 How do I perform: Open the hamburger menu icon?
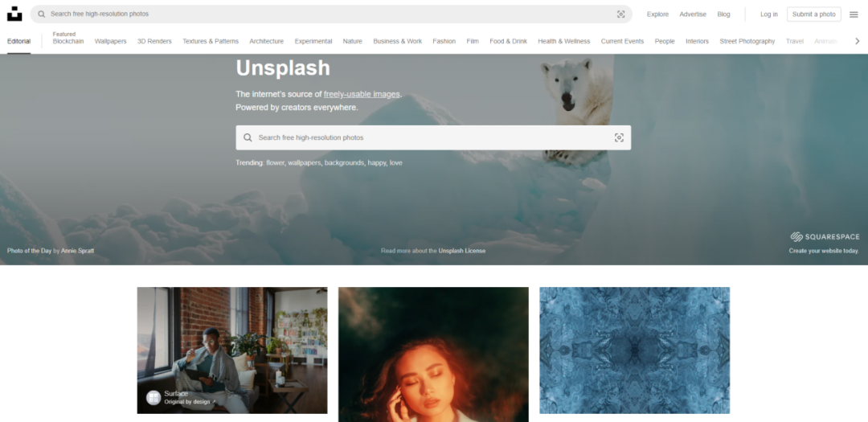click(x=854, y=14)
